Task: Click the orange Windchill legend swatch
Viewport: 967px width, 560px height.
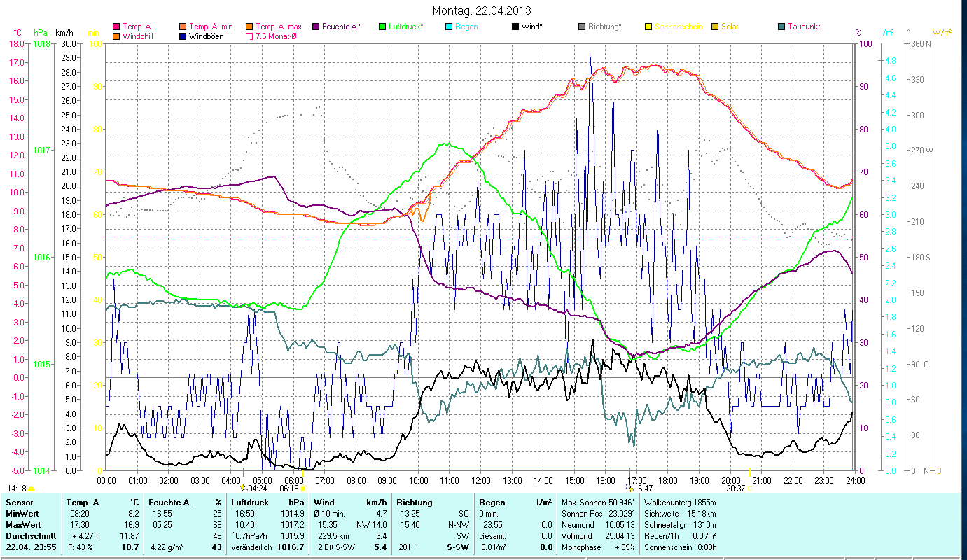Action: [x=116, y=36]
